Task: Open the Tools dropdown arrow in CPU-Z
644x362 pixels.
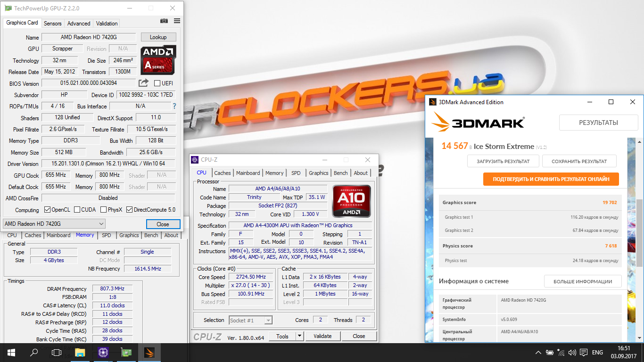Action: [299, 336]
